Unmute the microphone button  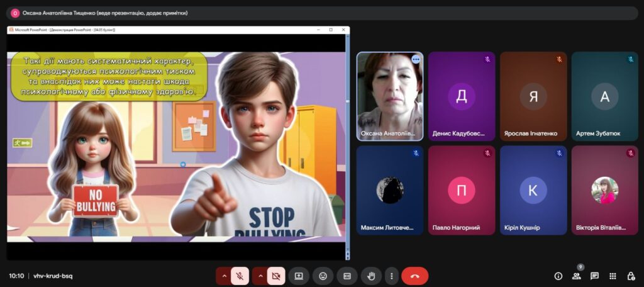pyautogui.click(x=240, y=276)
